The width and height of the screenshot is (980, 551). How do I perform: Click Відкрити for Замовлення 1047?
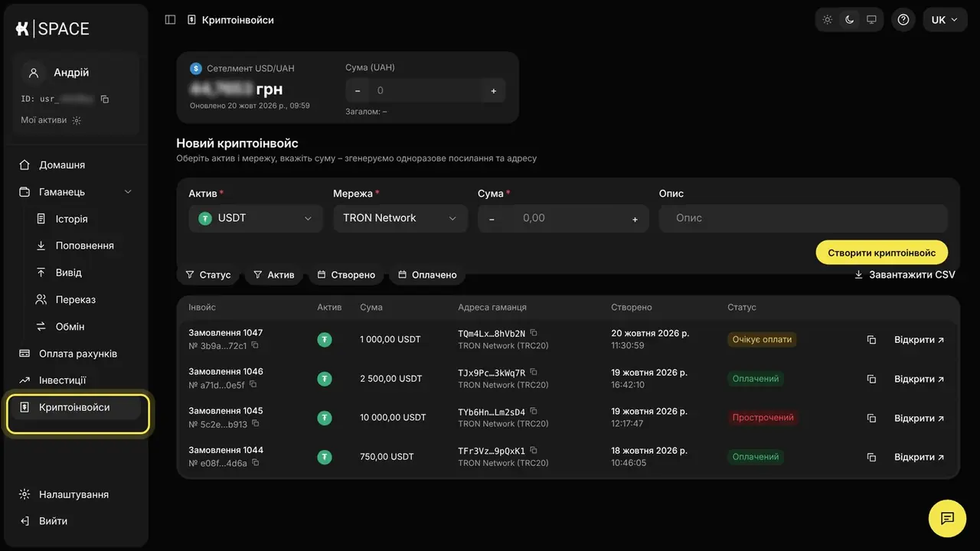coord(919,340)
